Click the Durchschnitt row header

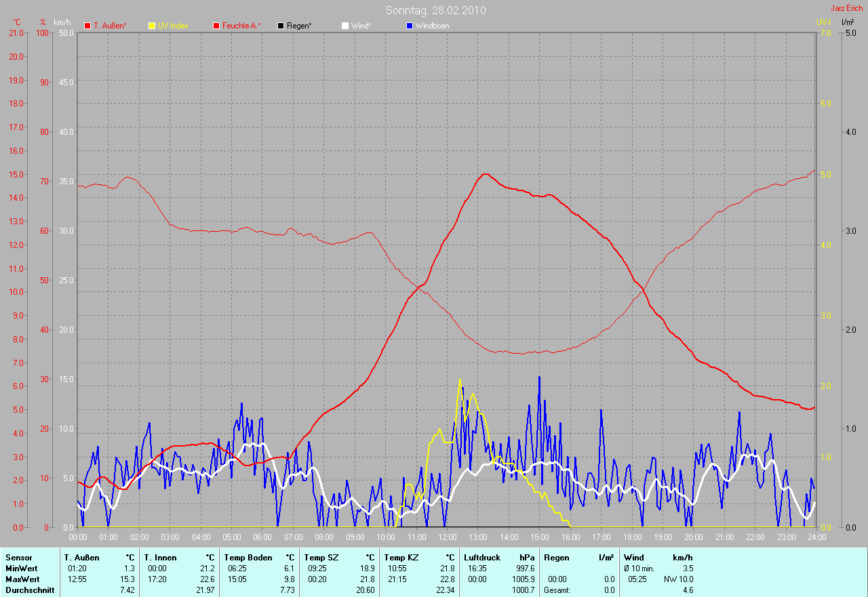(x=29, y=590)
